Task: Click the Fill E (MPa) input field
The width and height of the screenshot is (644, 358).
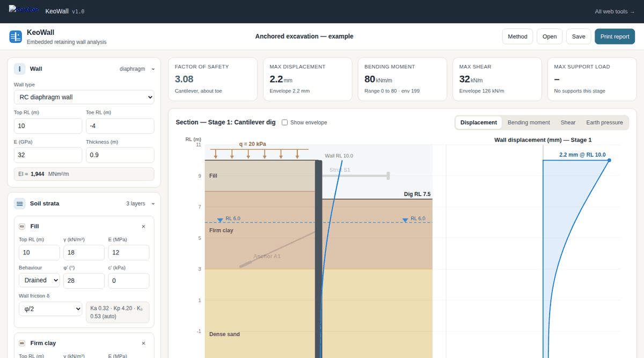Action: pyautogui.click(x=129, y=252)
